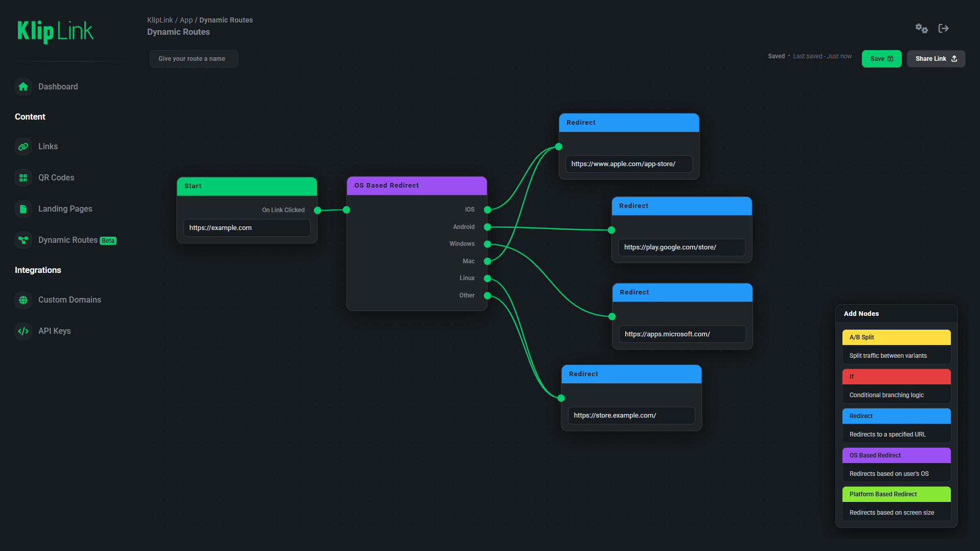Click the Start node URL field
Screen dimensions: 980x551
click(247, 228)
